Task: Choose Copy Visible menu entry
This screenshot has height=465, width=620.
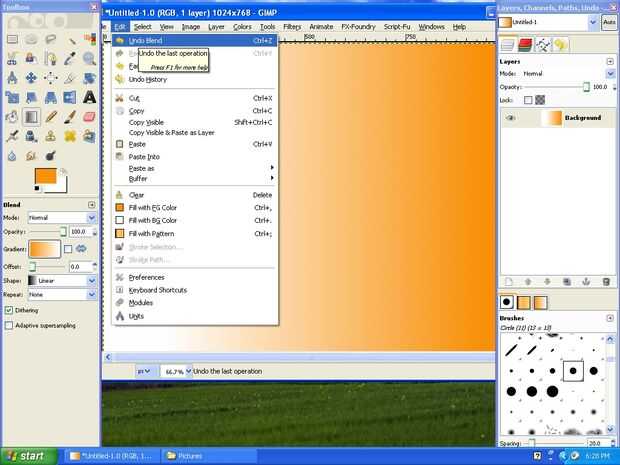Action: (195, 122)
